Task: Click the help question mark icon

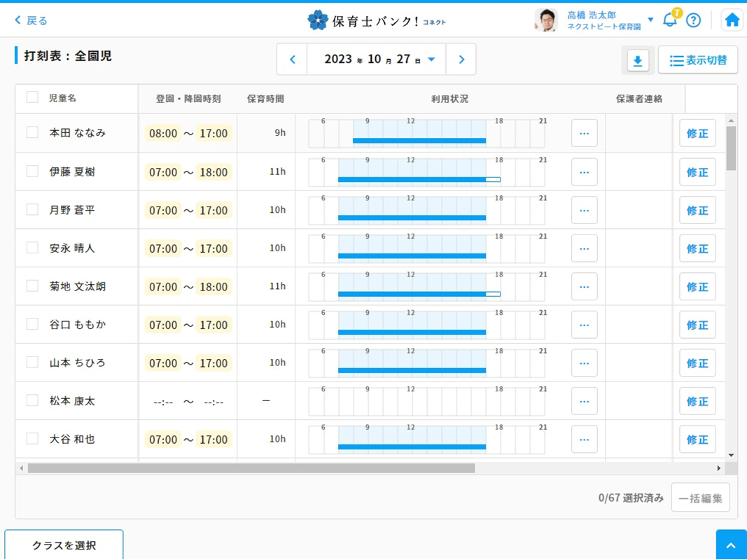Action: 693,20
